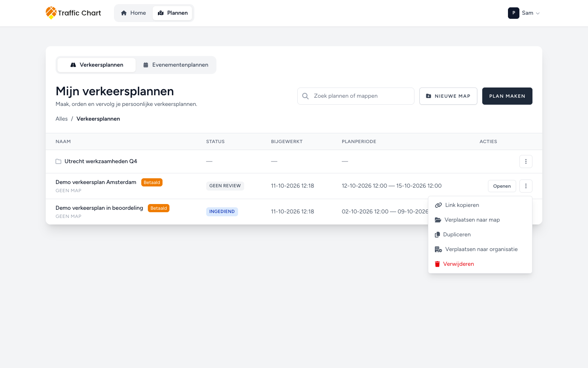Navigate to Alles breadcrumb
Image resolution: width=588 pixels, height=368 pixels.
coord(62,119)
